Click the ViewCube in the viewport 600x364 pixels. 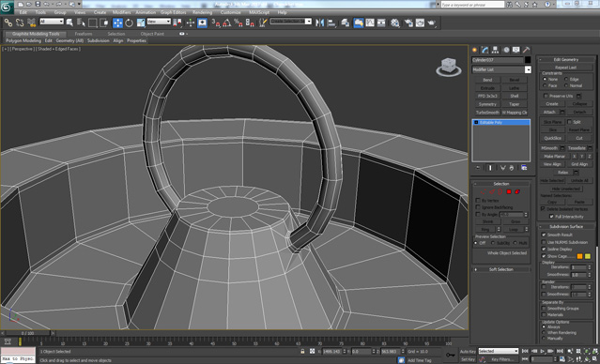(x=449, y=68)
